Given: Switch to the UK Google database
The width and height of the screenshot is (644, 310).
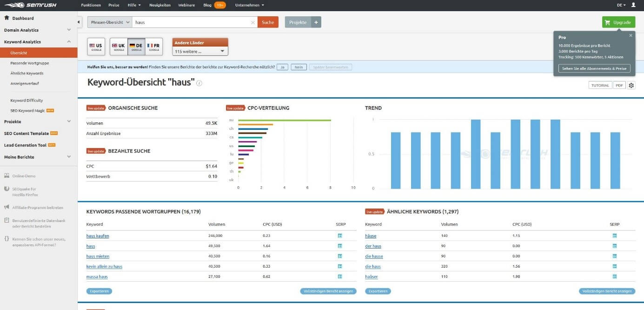Looking at the screenshot, I should (x=119, y=47).
